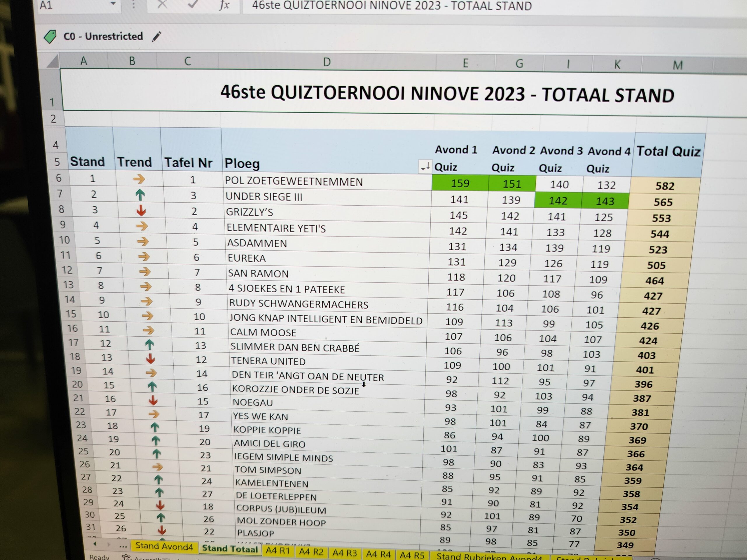Click the green sensitivity label tag icon
747x560 pixels.
pyautogui.click(x=50, y=36)
